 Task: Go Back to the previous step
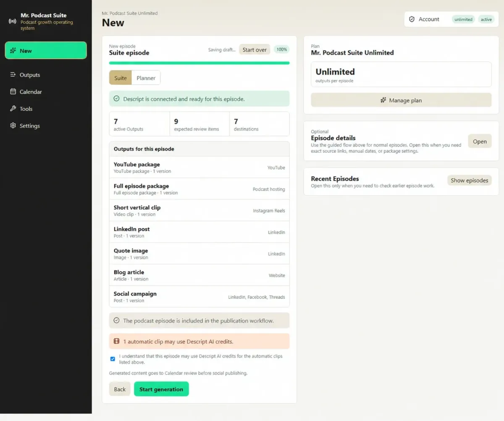pyautogui.click(x=120, y=389)
